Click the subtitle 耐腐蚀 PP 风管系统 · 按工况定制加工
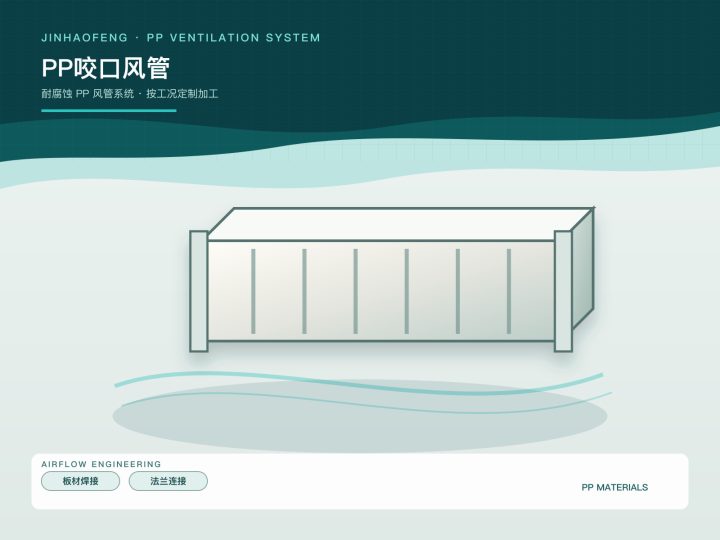720x540 pixels. point(130,94)
